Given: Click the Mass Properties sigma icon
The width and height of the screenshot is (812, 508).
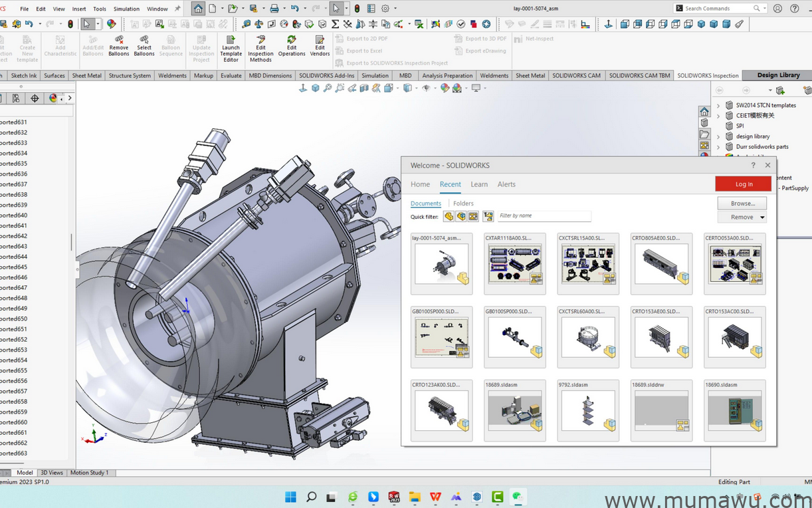Looking at the screenshot, I should pos(335,24).
